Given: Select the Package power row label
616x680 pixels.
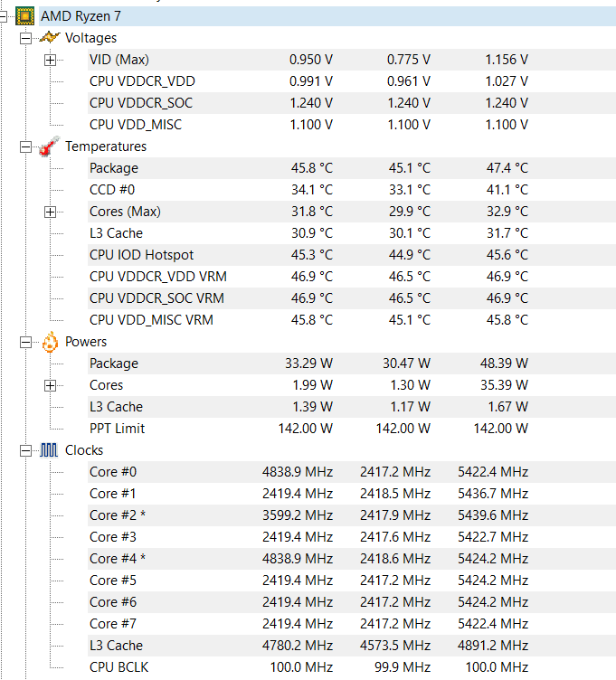Looking at the screenshot, I should coord(114,363).
